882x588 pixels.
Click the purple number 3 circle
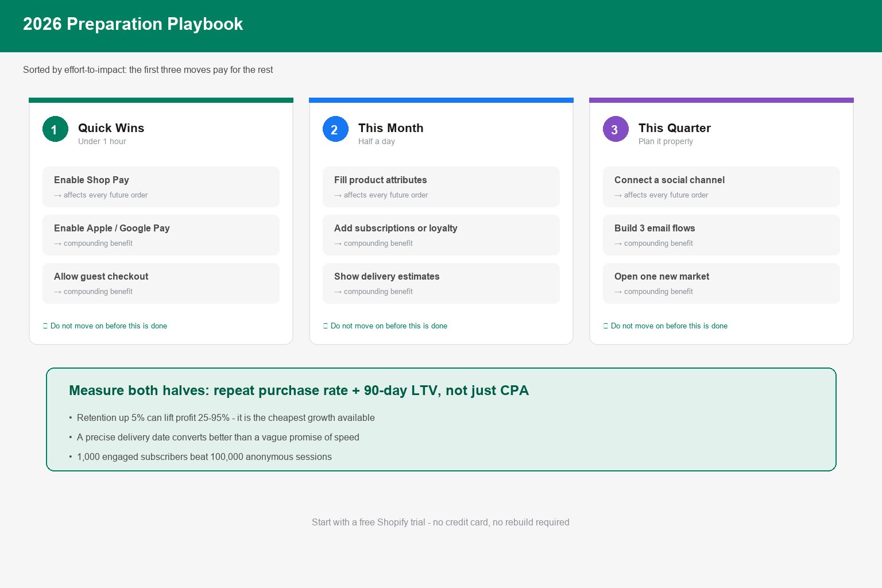[616, 129]
